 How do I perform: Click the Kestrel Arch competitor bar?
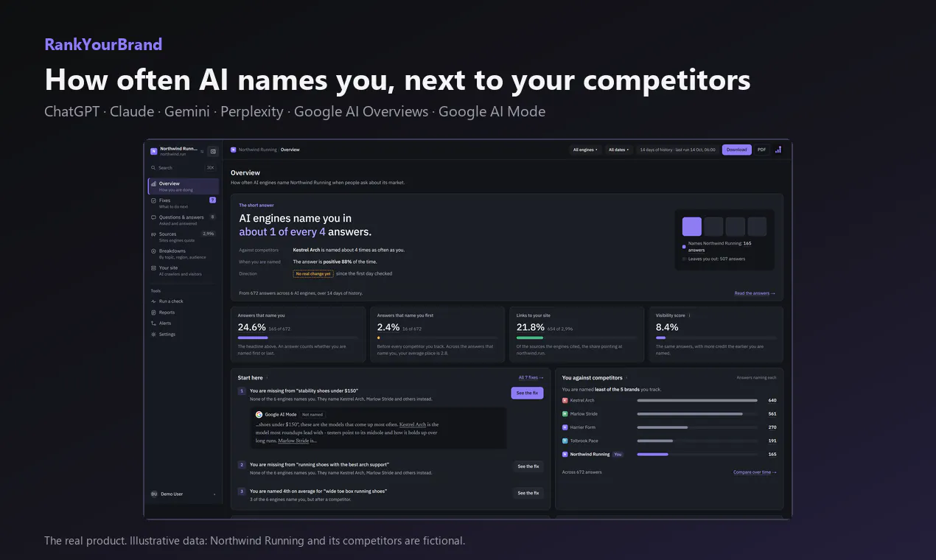(x=697, y=401)
